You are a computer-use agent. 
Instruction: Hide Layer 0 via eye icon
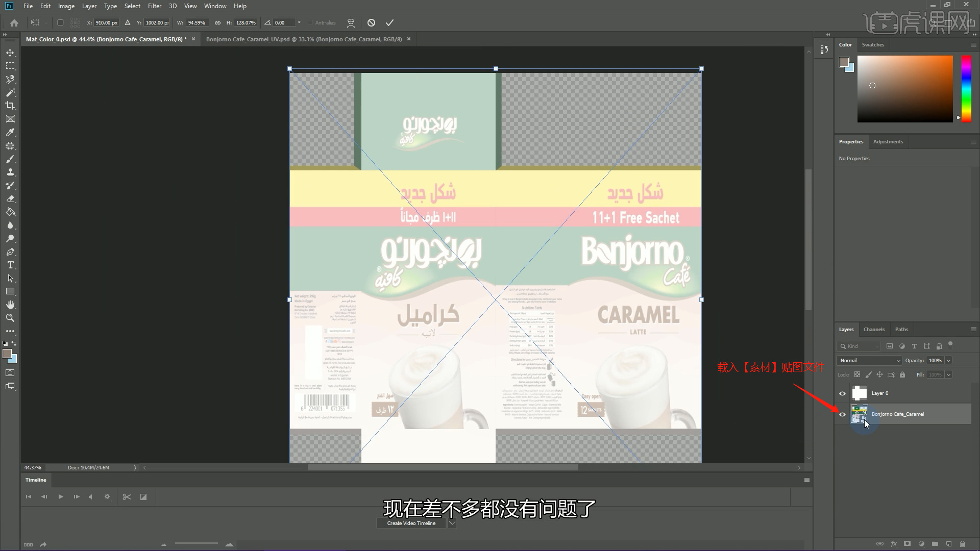click(842, 393)
